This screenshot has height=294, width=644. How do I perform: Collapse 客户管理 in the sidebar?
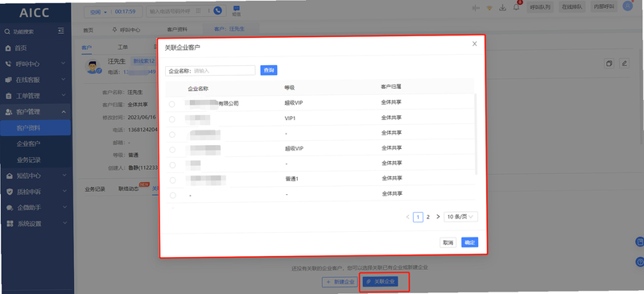click(64, 112)
